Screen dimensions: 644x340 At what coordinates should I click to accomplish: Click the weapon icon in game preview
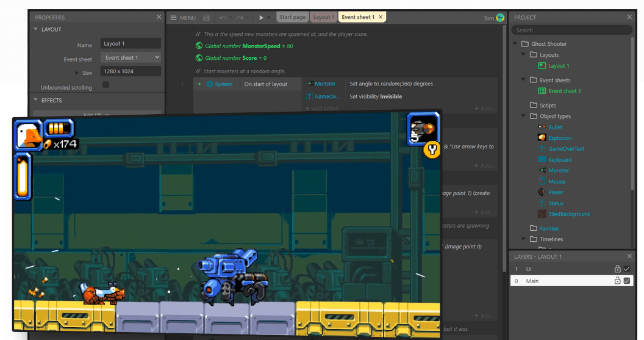423,129
